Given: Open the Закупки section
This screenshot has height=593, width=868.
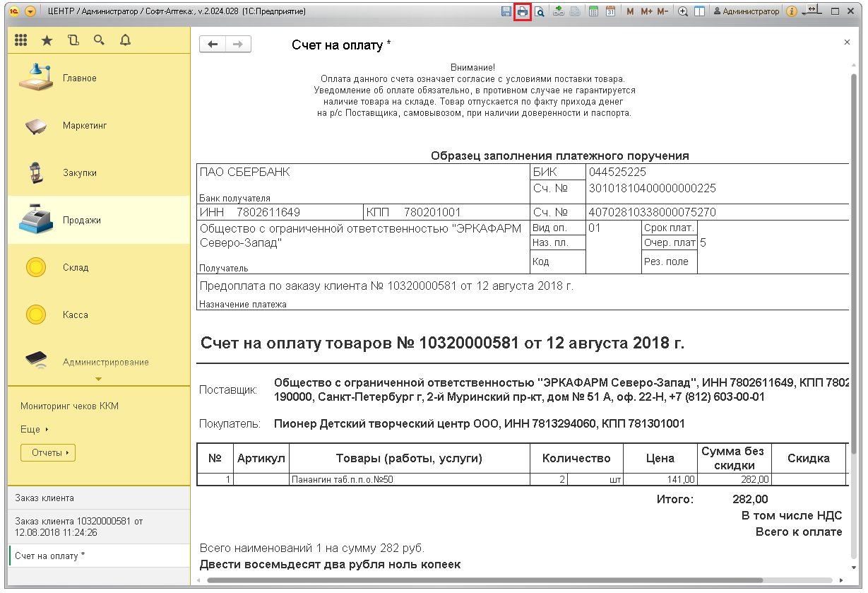Looking at the screenshot, I should 79,172.
